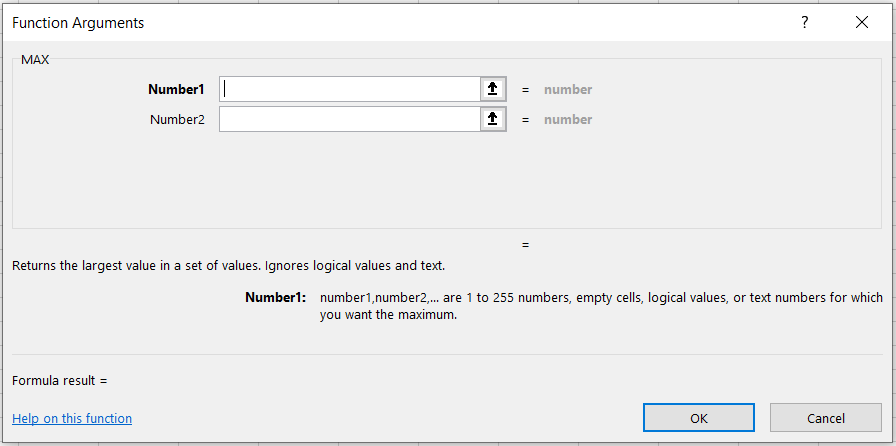Viewport: 896px width, 446px height.
Task: Open the Help on this function link
Action: tap(72, 418)
